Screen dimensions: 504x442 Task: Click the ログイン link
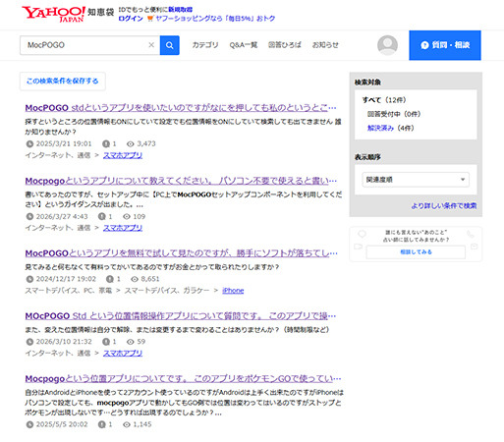131,19
